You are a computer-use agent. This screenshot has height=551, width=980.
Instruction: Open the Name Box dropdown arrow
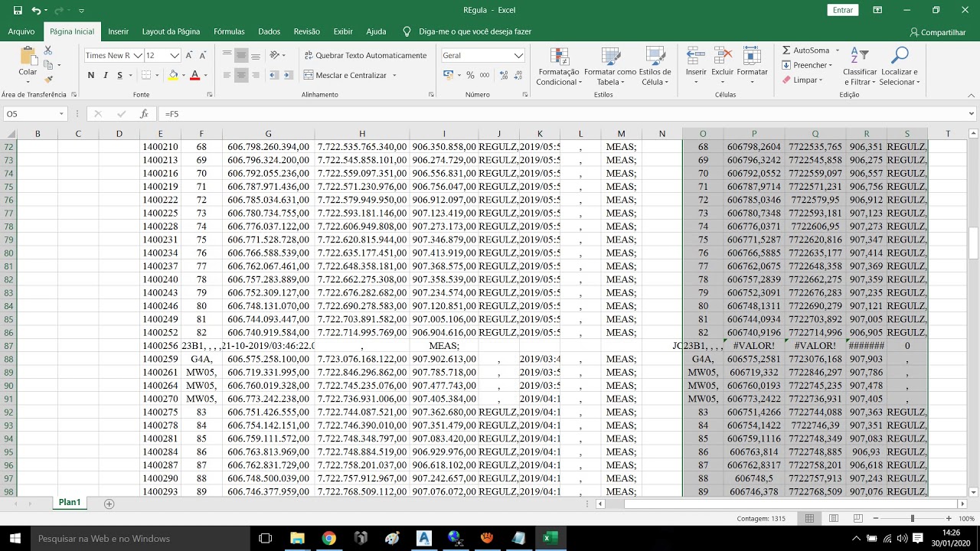[62, 114]
